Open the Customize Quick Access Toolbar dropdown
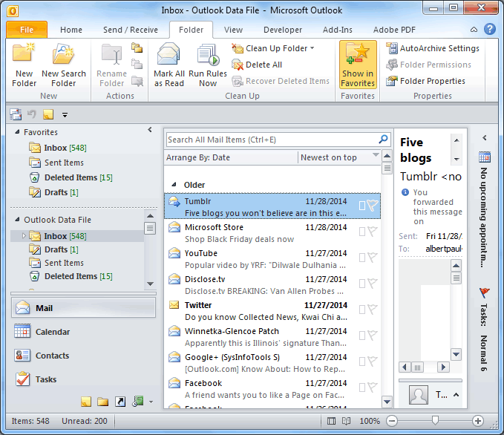 (x=65, y=115)
